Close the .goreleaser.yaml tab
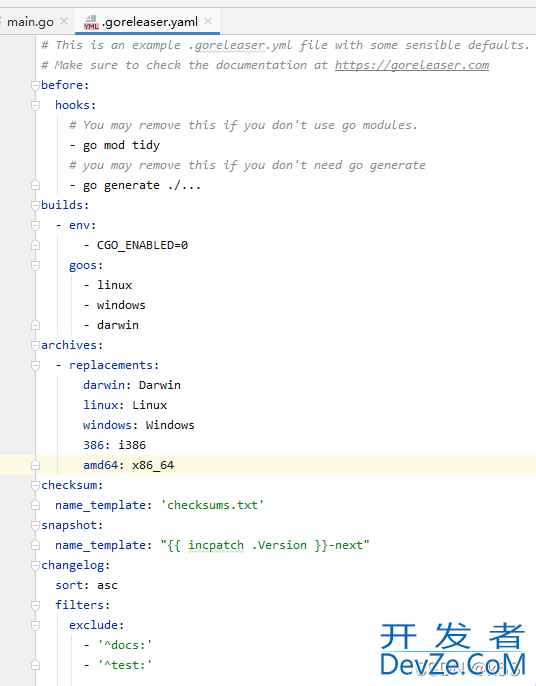This screenshot has width=536, height=686. (208, 21)
